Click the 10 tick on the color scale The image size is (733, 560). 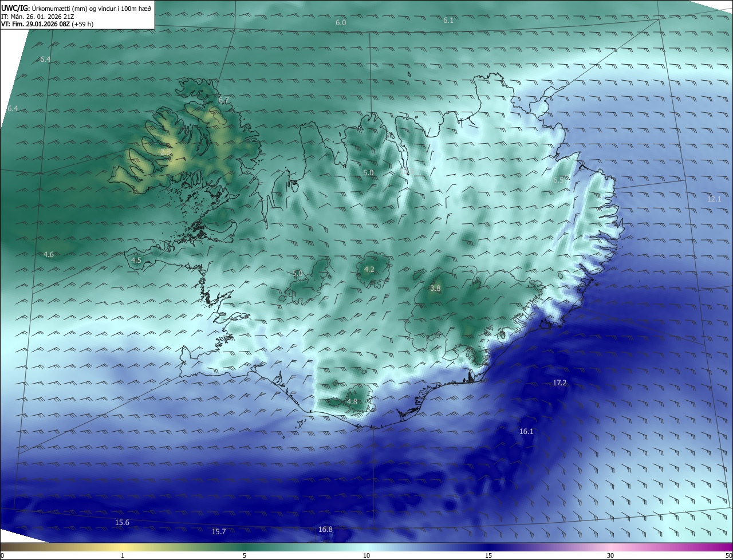tap(366, 555)
